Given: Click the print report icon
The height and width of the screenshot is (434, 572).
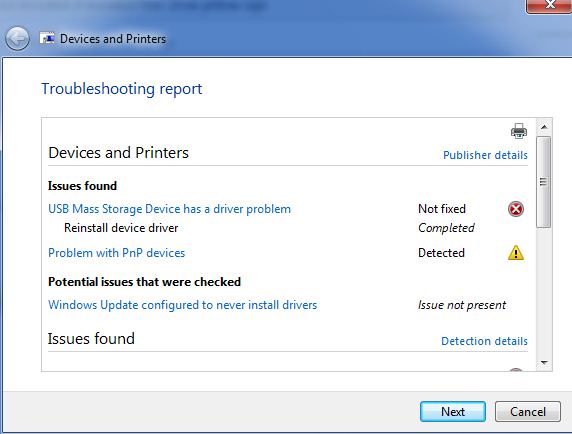Looking at the screenshot, I should 518,131.
